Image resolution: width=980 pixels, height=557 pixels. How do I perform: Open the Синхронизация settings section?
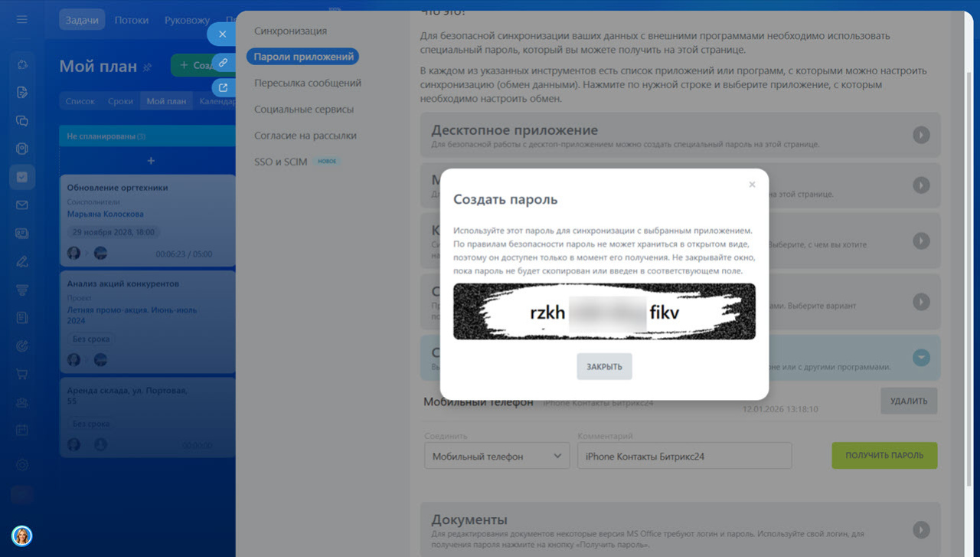[291, 31]
